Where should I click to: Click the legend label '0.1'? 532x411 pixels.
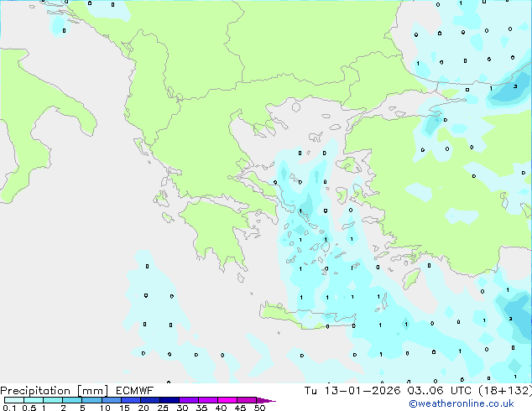pos(9,408)
